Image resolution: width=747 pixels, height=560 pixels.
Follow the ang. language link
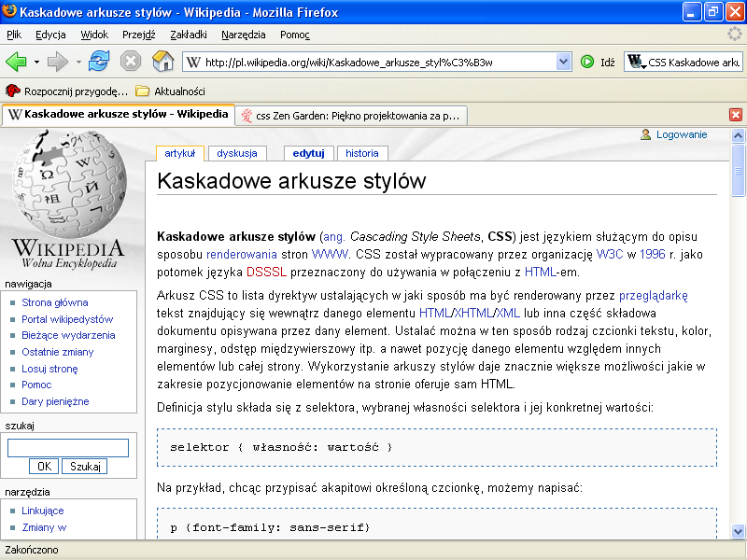pyautogui.click(x=334, y=237)
